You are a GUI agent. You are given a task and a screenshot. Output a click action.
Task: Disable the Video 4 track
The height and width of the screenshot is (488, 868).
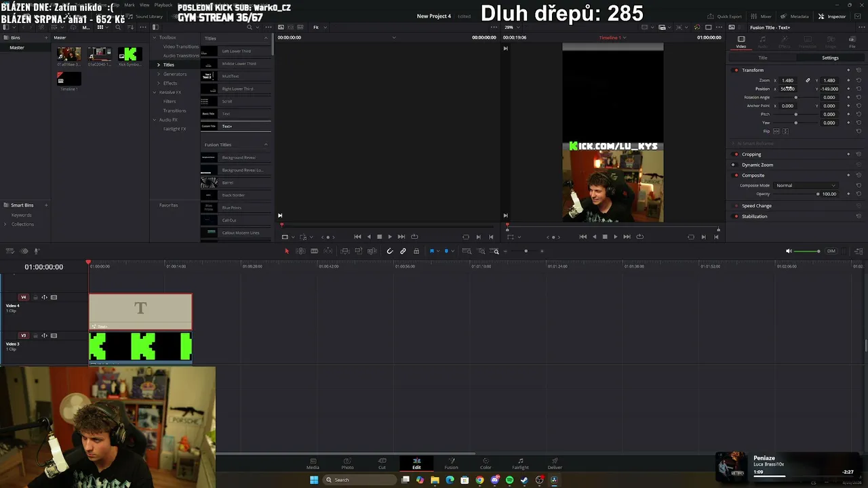(54, 297)
